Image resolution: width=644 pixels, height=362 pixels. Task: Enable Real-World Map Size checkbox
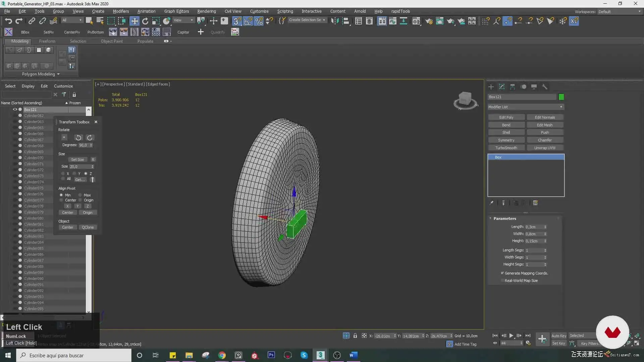(x=502, y=281)
